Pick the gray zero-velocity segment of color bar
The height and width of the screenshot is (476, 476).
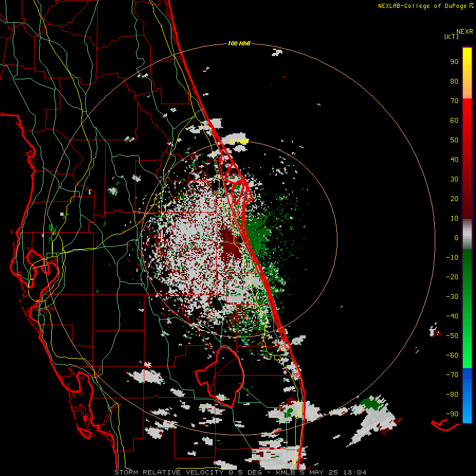tap(467, 234)
